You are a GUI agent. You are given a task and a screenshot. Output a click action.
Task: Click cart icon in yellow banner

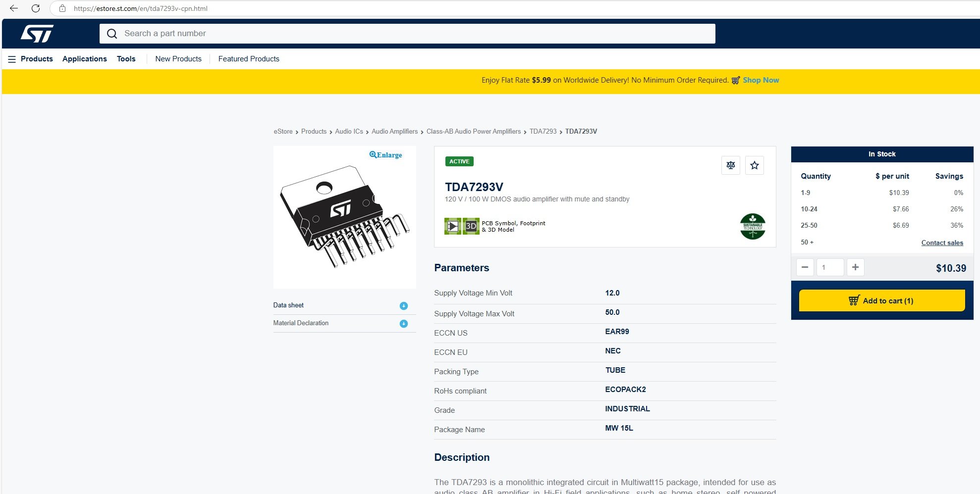736,80
